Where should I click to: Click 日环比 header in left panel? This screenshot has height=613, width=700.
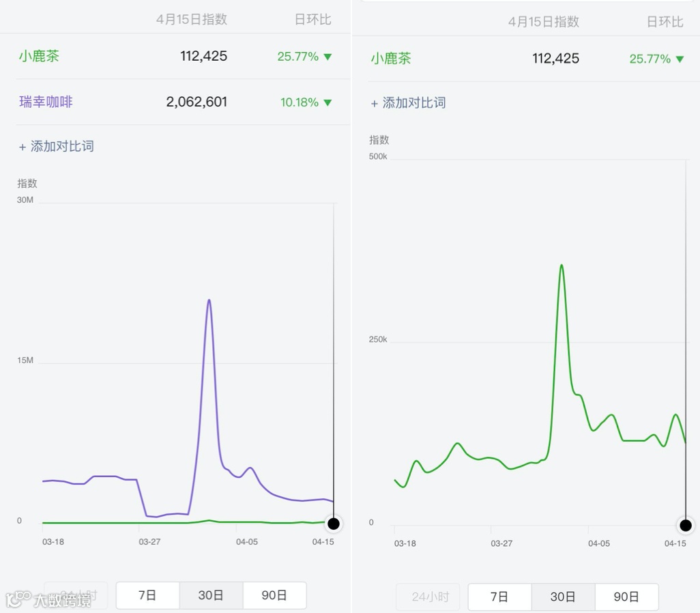[x=313, y=19]
